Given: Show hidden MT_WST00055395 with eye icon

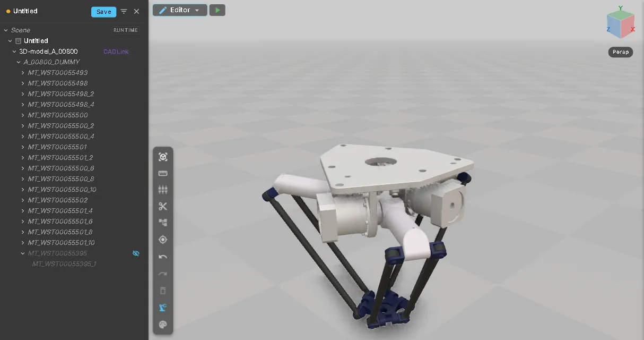Looking at the screenshot, I should tap(136, 253).
